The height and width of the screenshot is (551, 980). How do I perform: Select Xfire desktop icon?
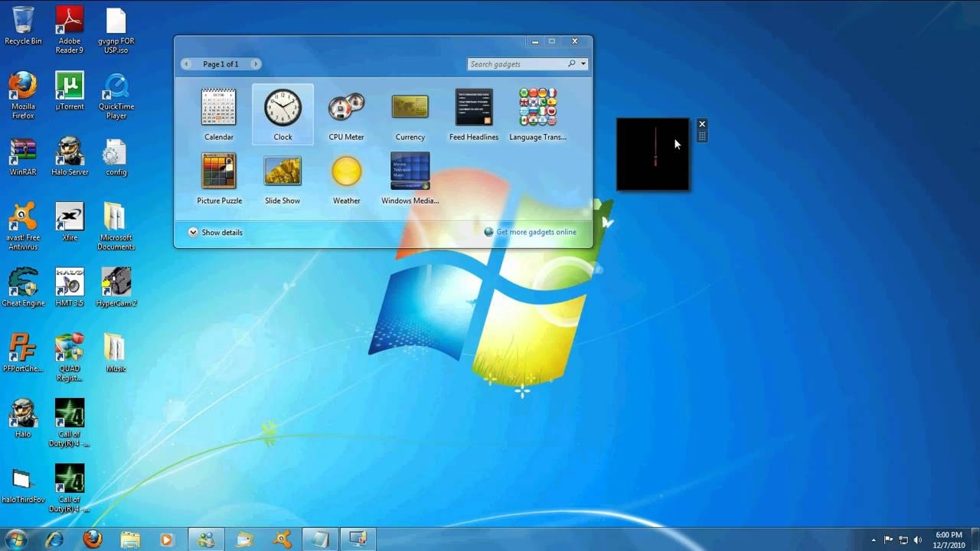pos(69,222)
